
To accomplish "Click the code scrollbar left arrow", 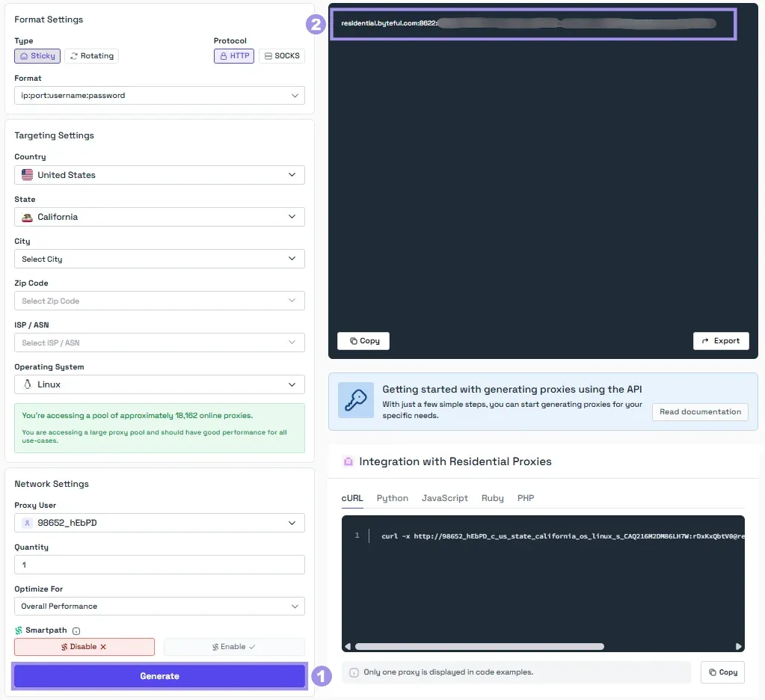I will [x=348, y=646].
